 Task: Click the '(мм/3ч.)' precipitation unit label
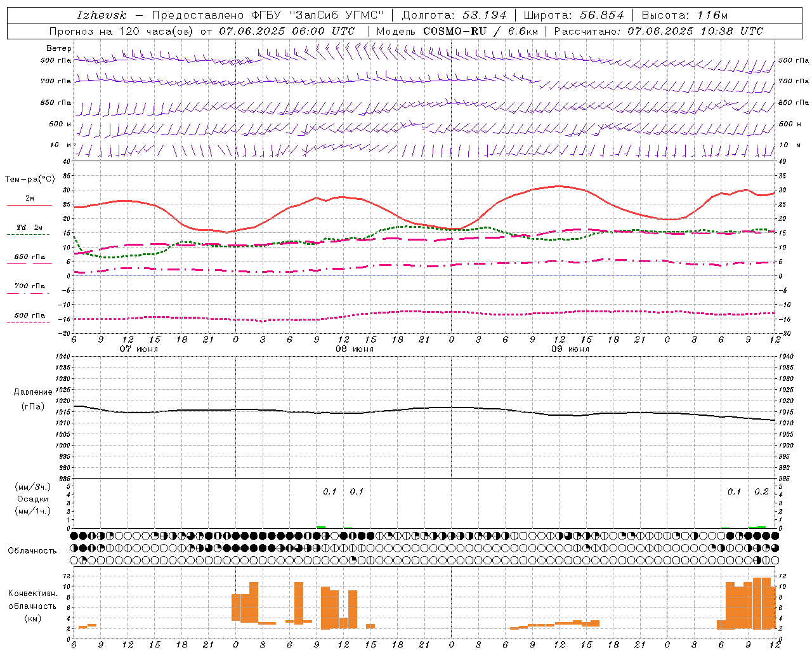pos(33,487)
